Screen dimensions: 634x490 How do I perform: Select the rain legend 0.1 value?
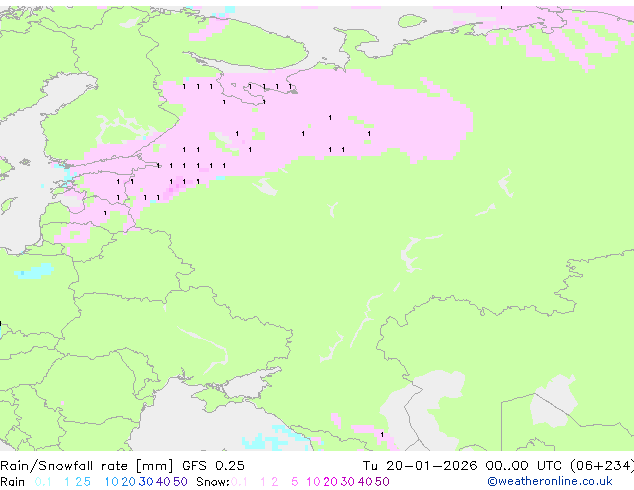point(43,482)
